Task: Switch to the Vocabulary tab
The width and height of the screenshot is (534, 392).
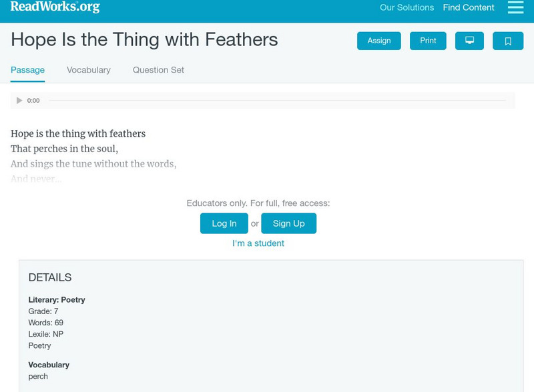Action: [88, 70]
